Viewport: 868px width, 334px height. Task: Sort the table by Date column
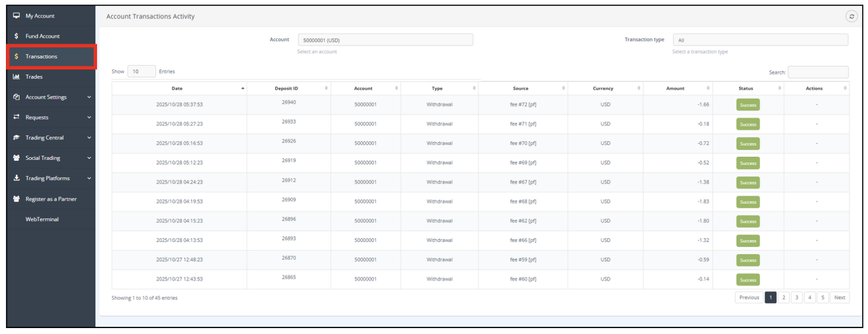(177, 88)
